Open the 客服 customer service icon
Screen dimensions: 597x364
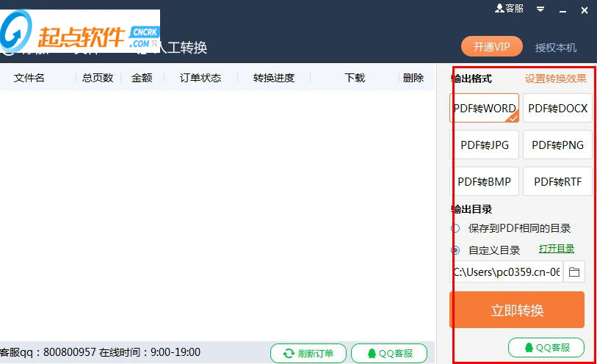509,8
